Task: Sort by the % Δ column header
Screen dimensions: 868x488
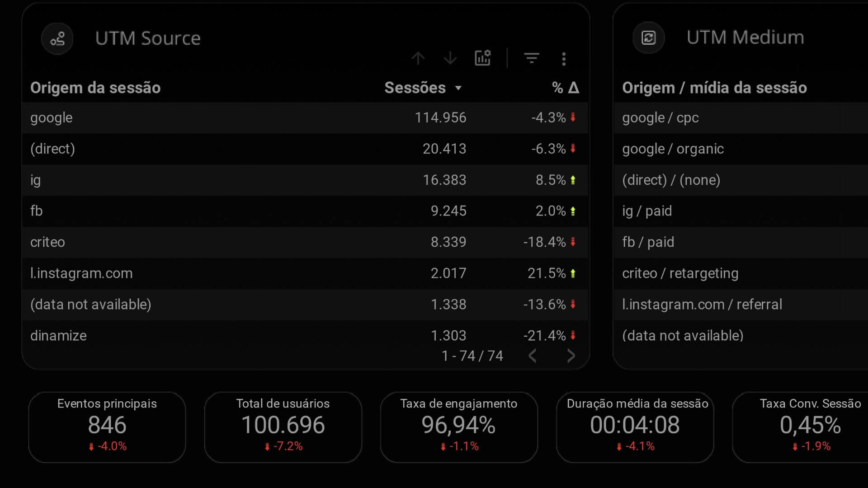Action: [x=565, y=88]
